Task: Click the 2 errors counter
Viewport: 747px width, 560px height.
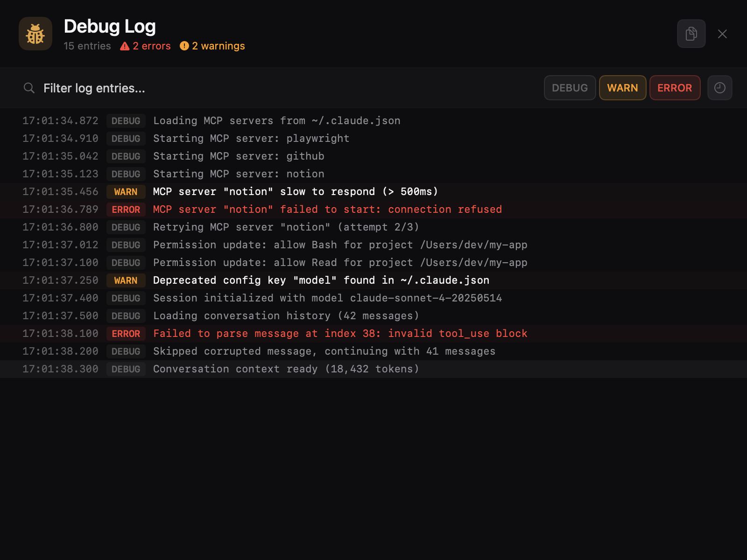Action: 151,46
